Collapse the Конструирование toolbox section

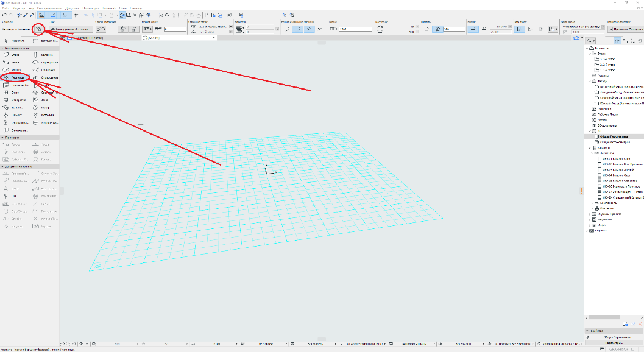click(2, 48)
